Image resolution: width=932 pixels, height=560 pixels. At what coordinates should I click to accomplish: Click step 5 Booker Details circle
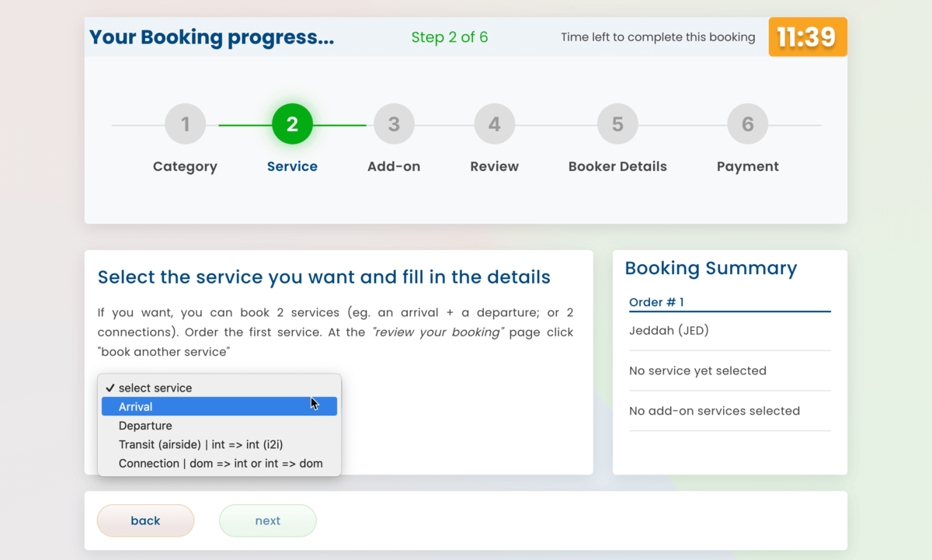617,124
